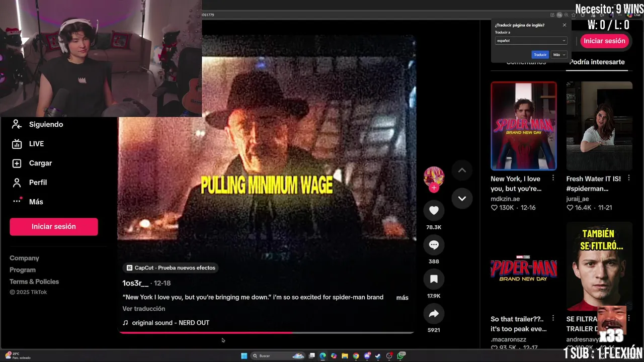Image resolution: width=644 pixels, height=362 pixels.
Task: Click the .macaronszz author name
Action: pyautogui.click(x=510, y=339)
